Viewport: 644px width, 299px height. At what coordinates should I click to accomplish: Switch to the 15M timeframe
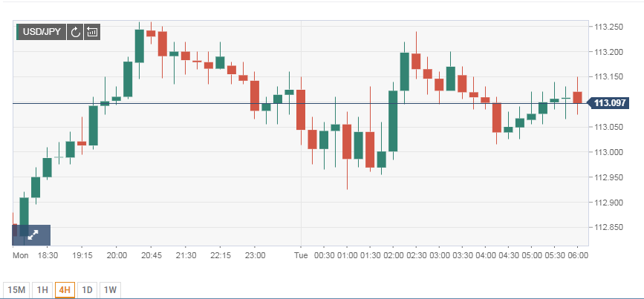(x=16, y=289)
